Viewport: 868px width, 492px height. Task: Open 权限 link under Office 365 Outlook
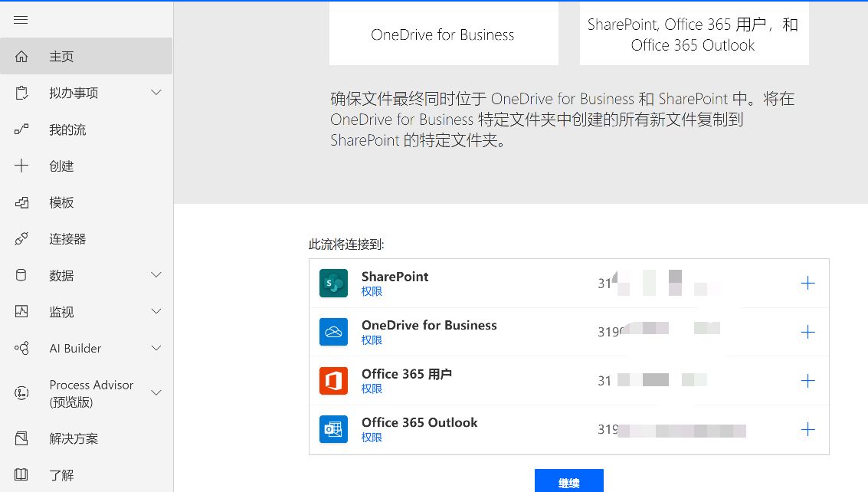(372, 438)
